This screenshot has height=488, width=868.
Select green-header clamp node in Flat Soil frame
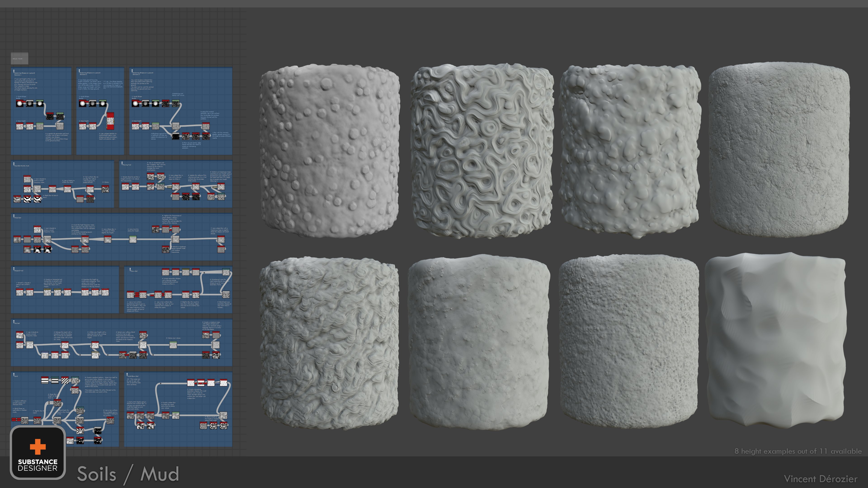click(x=173, y=345)
